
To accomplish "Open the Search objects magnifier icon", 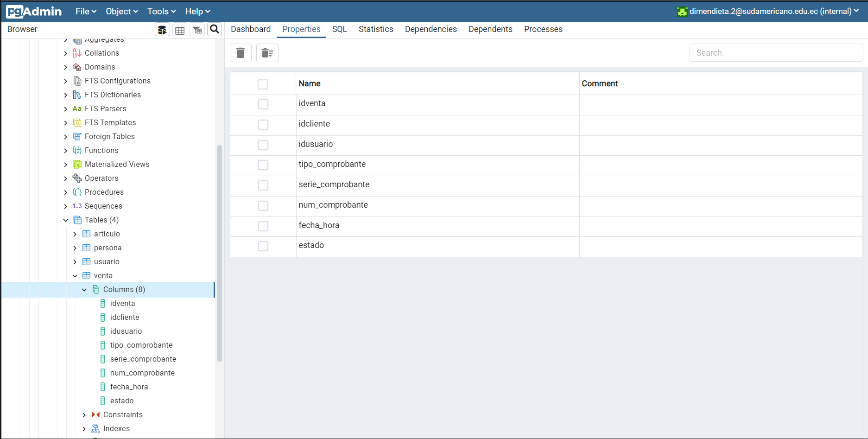I will coord(214,29).
